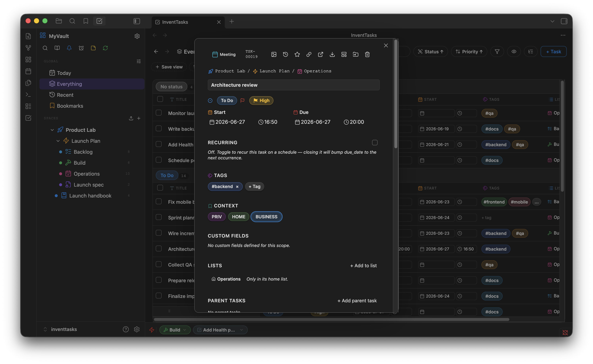Screen dimensions: 593x364
Task: Change the Due date 2026-06-27 field
Action: pyautogui.click(x=313, y=122)
